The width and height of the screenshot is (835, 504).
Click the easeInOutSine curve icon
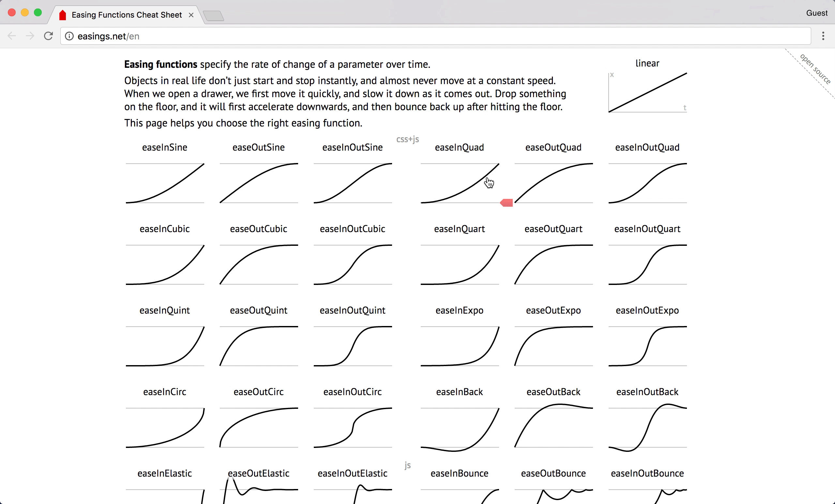coord(352,182)
